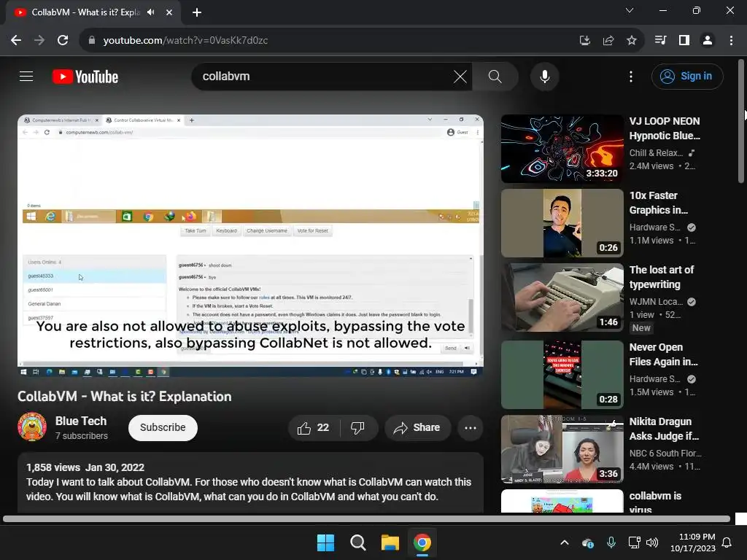Bookmark this tab with the star
This screenshot has width=747, height=560.
tap(631, 41)
